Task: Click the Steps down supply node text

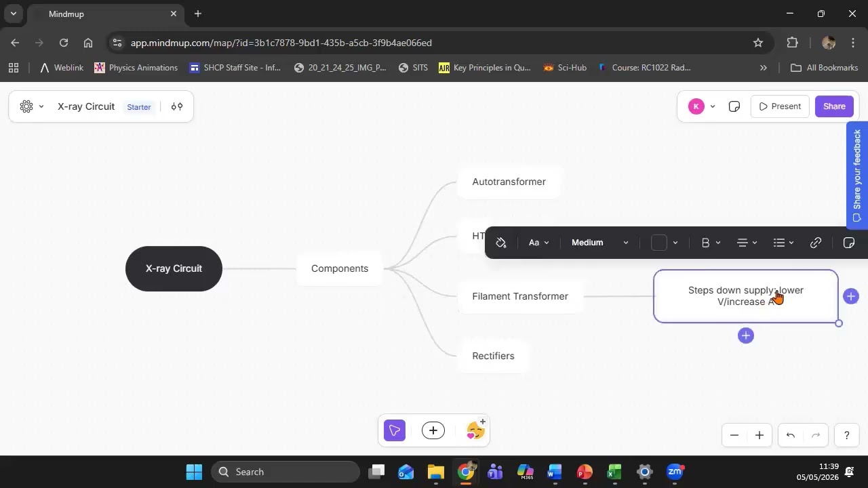Action: point(746,296)
